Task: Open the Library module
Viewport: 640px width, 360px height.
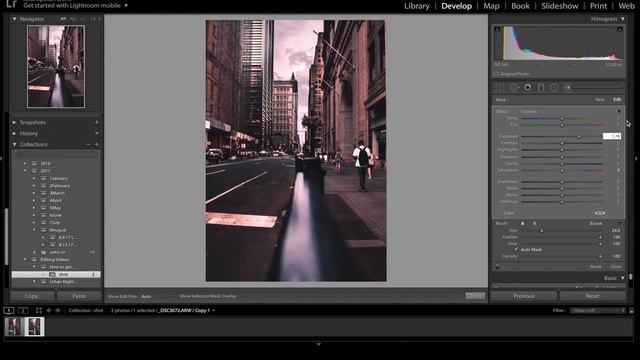Action: (x=417, y=6)
